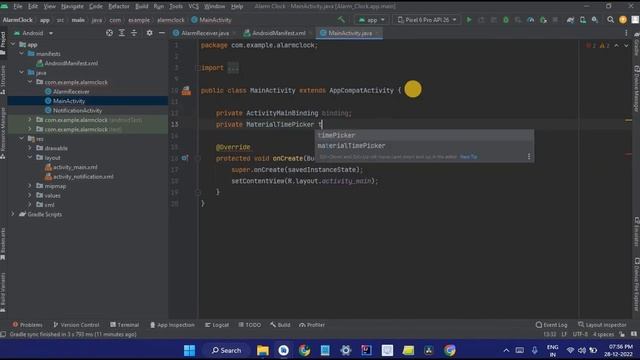Unfold the collapsed import statements
The image size is (640, 360).
233,68
